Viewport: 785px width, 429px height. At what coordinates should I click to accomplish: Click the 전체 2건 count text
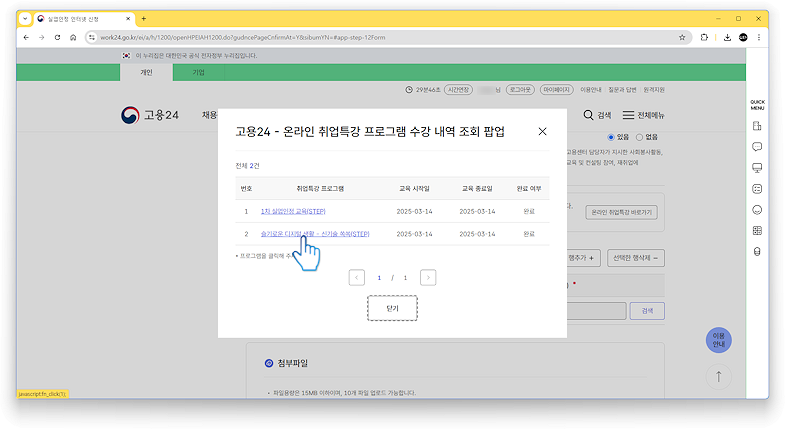coord(247,166)
